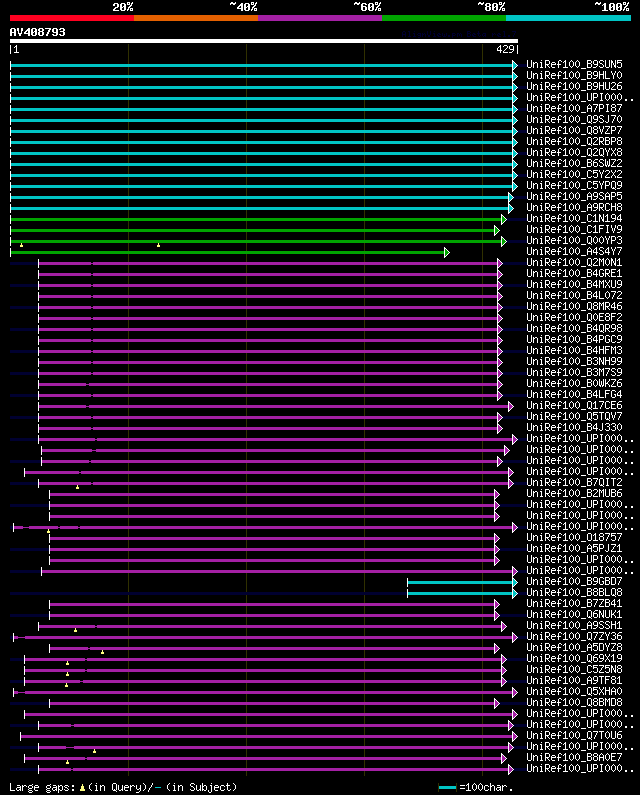Click the UniRef100_A9RCH8 entry
The height and width of the screenshot is (795, 640).
point(574,207)
